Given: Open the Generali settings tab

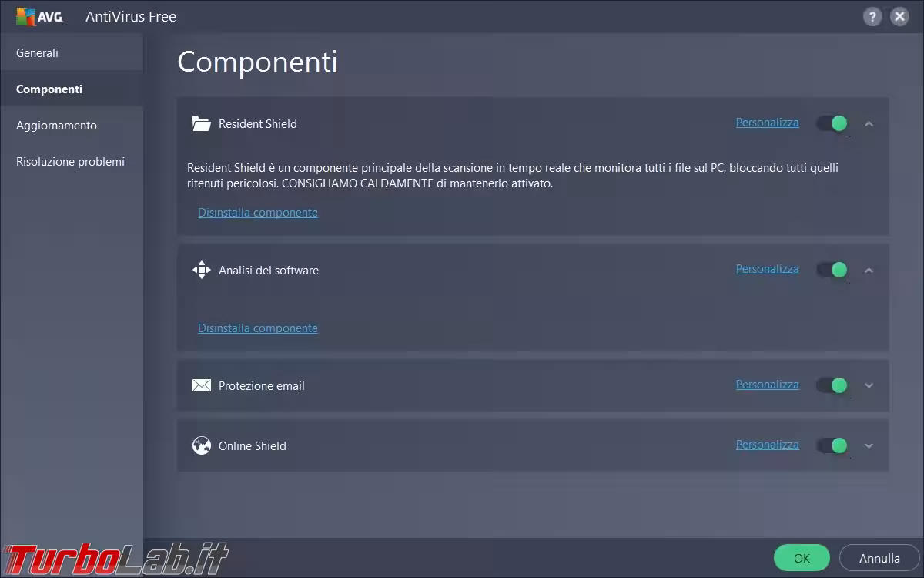Looking at the screenshot, I should 37,53.
